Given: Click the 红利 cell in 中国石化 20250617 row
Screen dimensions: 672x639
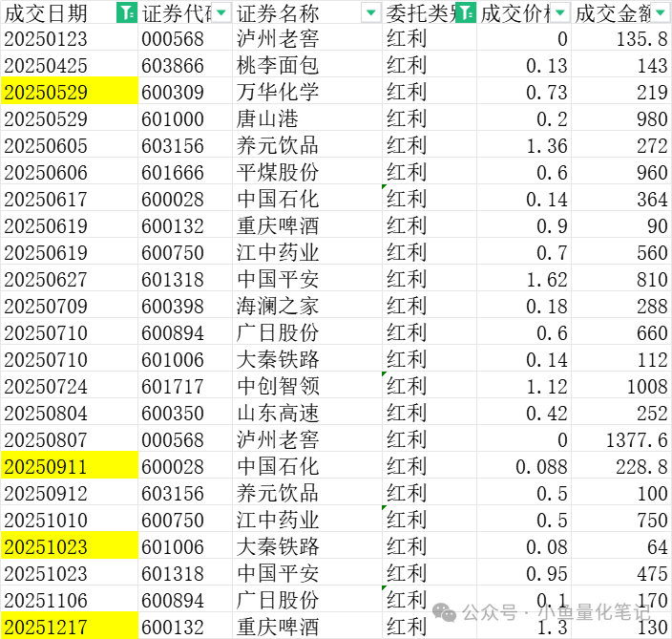Looking at the screenshot, I should click(x=429, y=198).
